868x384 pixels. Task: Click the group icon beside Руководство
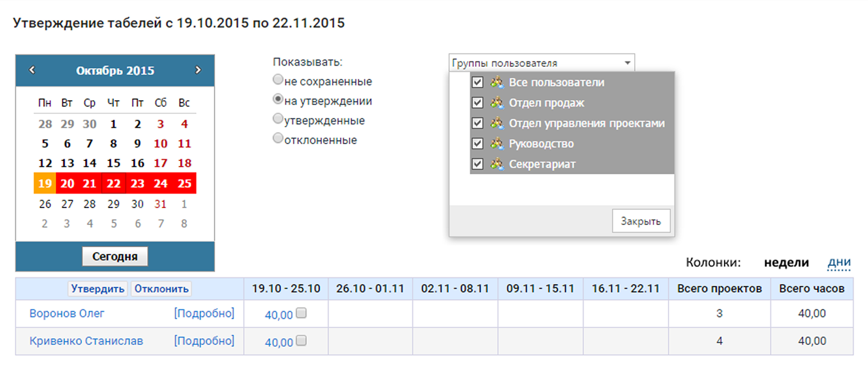point(497,144)
